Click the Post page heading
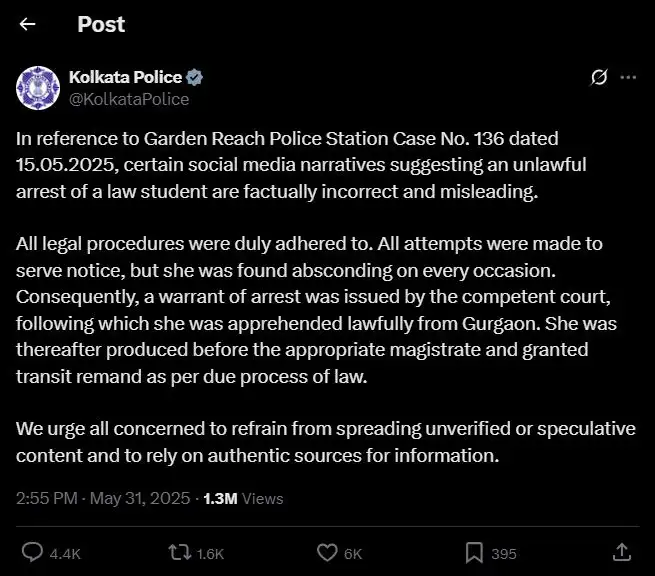The image size is (655, 576). click(x=101, y=25)
